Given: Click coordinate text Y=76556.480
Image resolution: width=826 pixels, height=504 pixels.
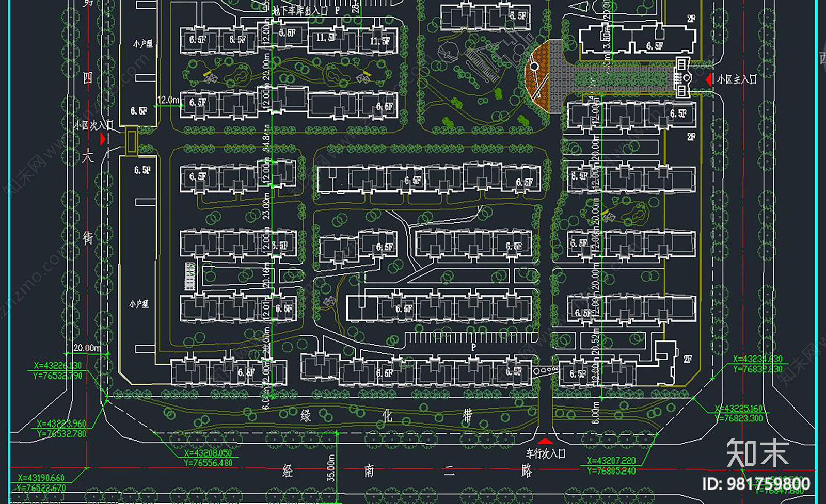Looking at the screenshot, I should [x=208, y=463].
